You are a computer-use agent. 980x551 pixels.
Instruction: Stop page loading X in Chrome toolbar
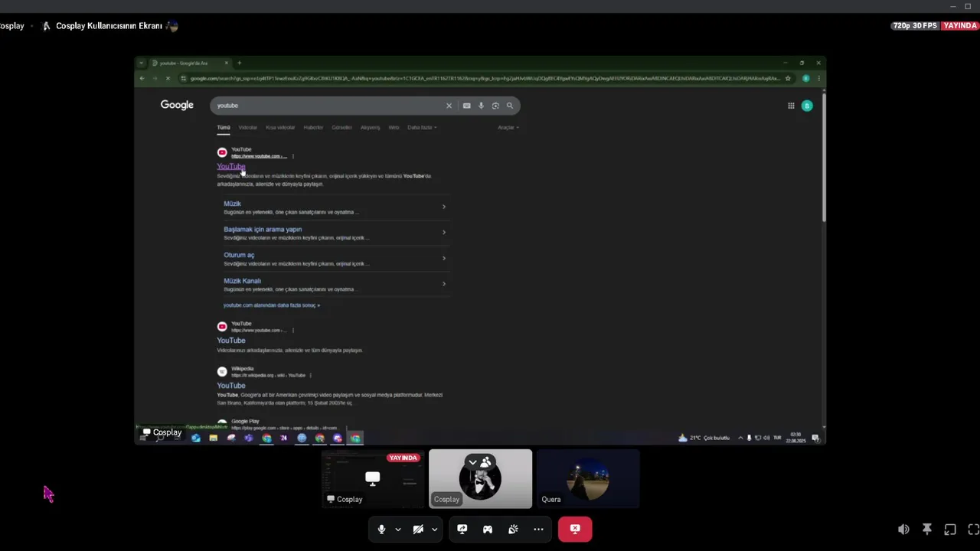(x=167, y=78)
